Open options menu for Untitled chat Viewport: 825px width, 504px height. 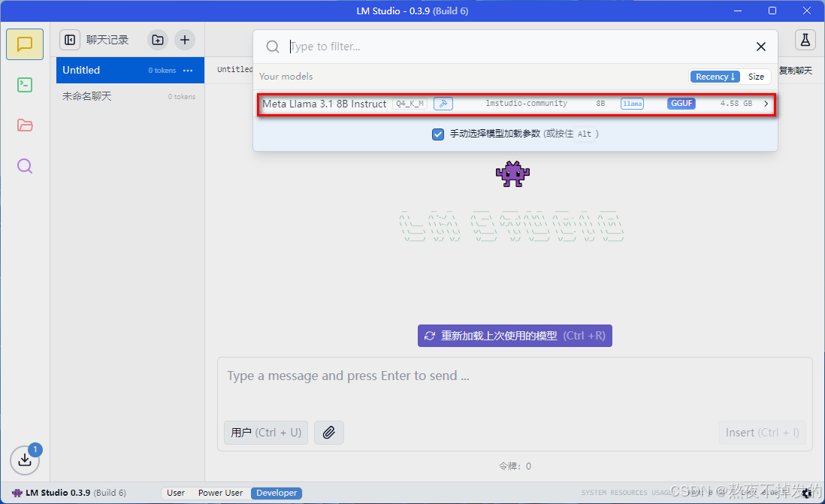(188, 71)
